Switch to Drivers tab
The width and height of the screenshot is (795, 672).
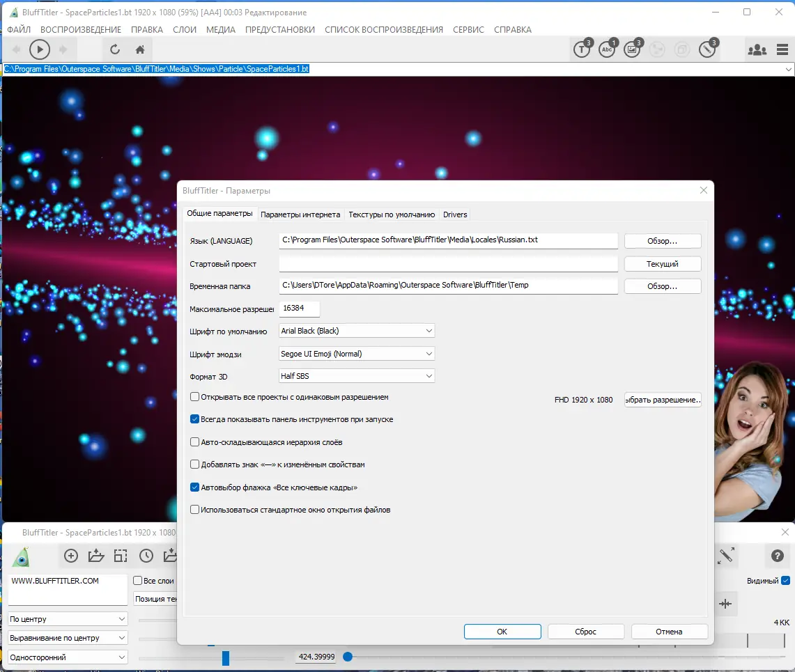455,214
